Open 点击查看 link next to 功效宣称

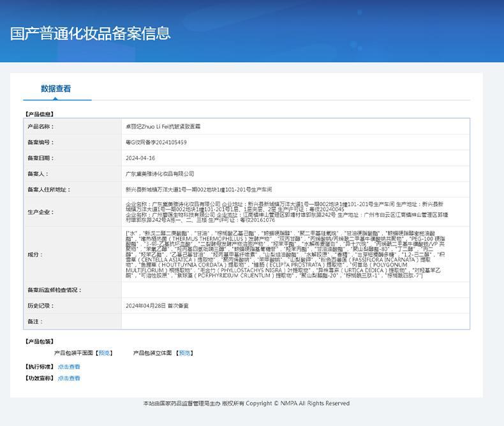point(69,378)
